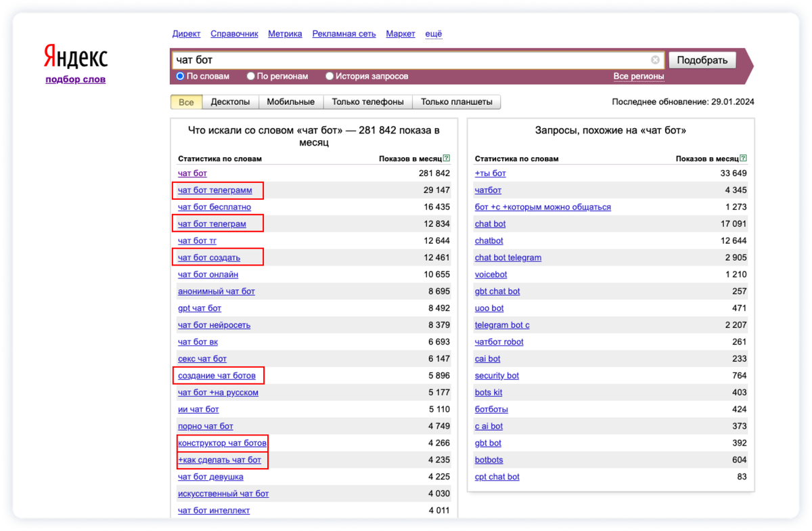Open the 'чат бот создать' query
Screen dimensions: 812x531
pos(209,258)
